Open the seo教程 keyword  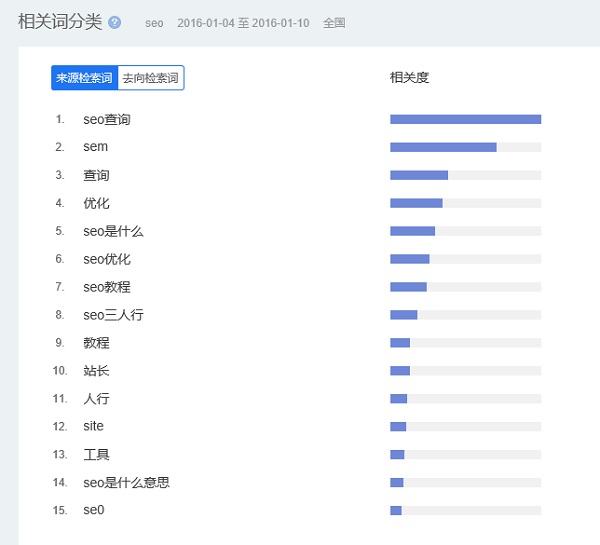tap(107, 287)
